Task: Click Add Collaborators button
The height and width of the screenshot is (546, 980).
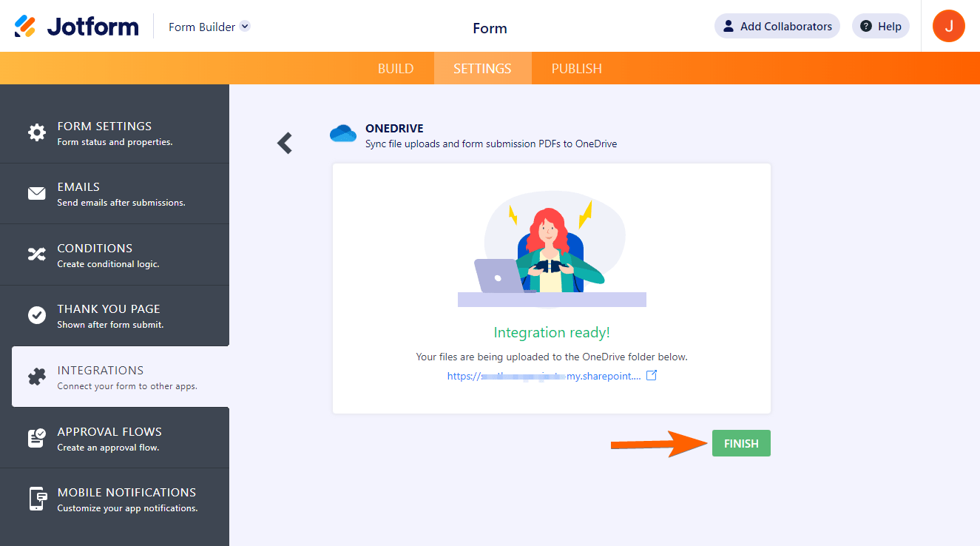Action: click(777, 27)
